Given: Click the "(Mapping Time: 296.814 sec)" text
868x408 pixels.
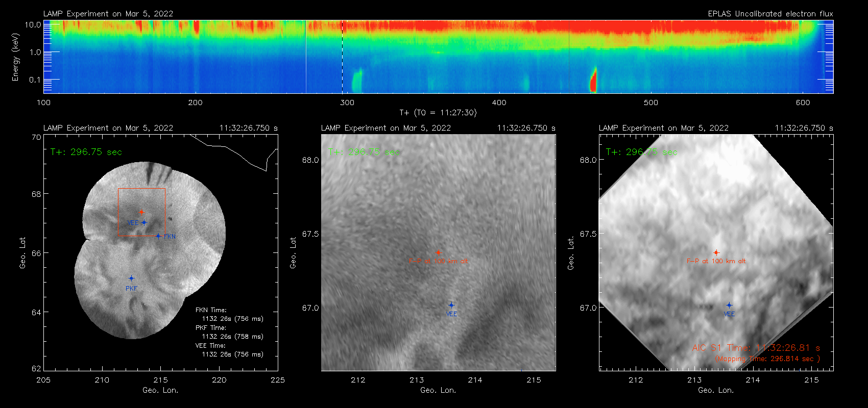Looking at the screenshot, I should (767, 359).
